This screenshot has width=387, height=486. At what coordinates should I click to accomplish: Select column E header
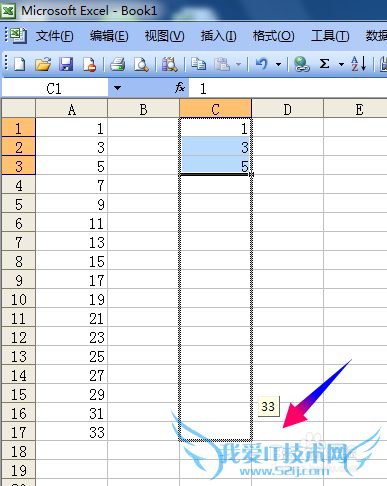coord(355,109)
